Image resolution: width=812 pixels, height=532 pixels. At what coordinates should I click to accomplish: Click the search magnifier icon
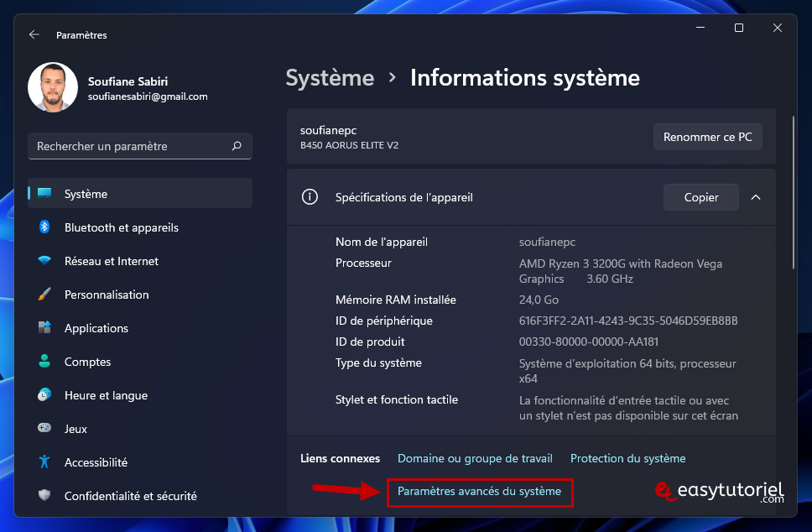click(x=237, y=146)
